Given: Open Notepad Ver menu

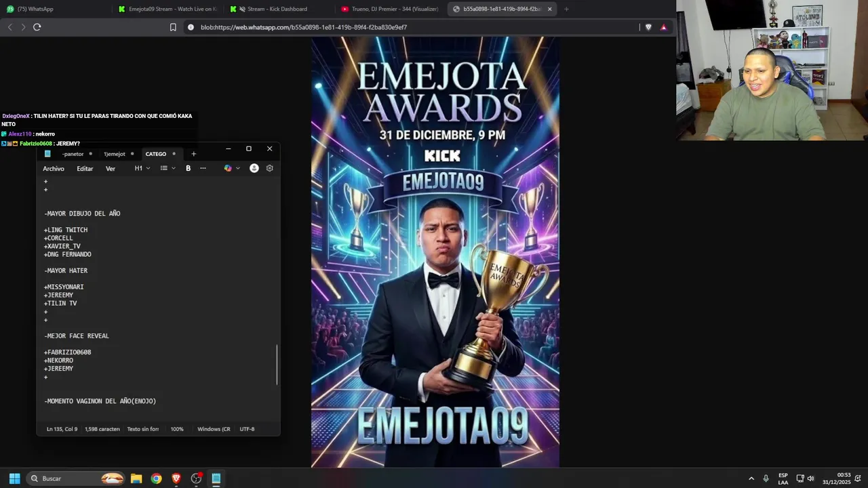Looking at the screenshot, I should click(111, 169).
